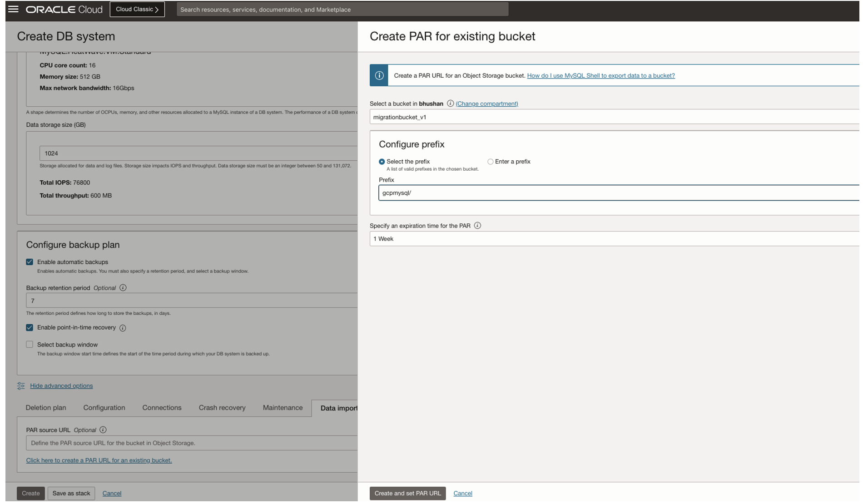Click the filter icon next to Hide advanced options
The height and width of the screenshot is (504, 863).
coord(20,385)
